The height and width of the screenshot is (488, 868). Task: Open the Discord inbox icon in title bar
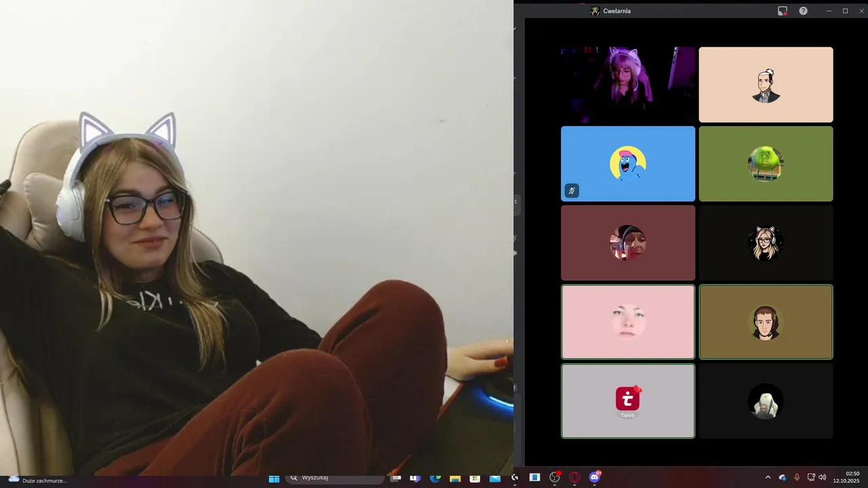783,11
